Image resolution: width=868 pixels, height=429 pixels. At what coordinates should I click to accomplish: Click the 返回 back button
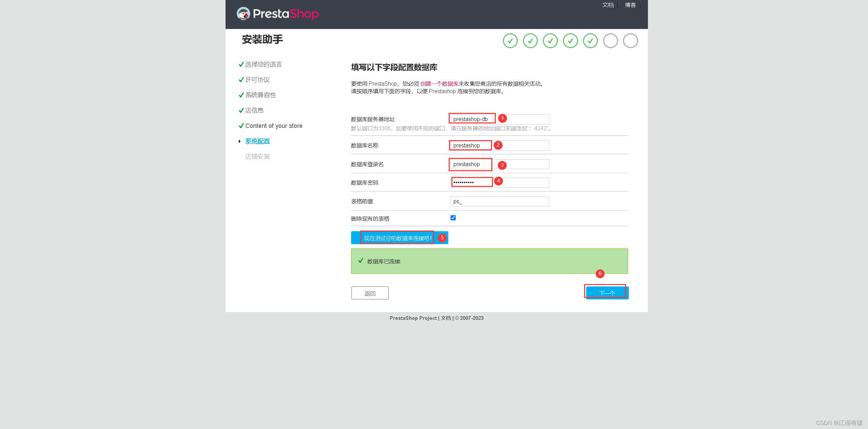tap(370, 293)
